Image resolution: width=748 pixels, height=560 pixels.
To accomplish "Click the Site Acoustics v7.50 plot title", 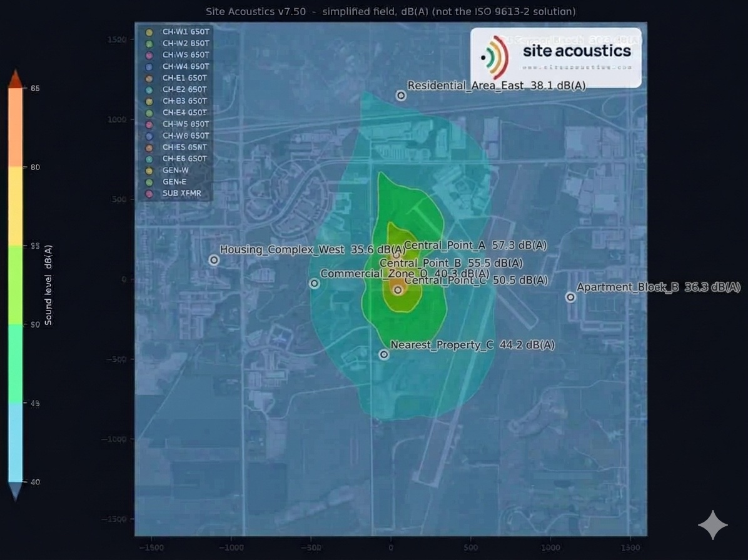I will coord(391,11).
